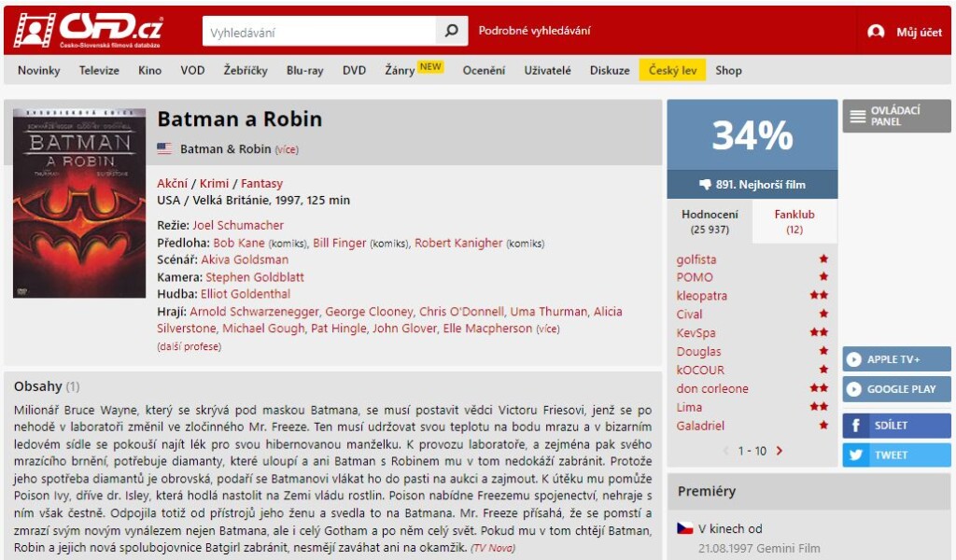Click the TV Nova source link
This screenshot has height=560, width=956.
[493, 549]
